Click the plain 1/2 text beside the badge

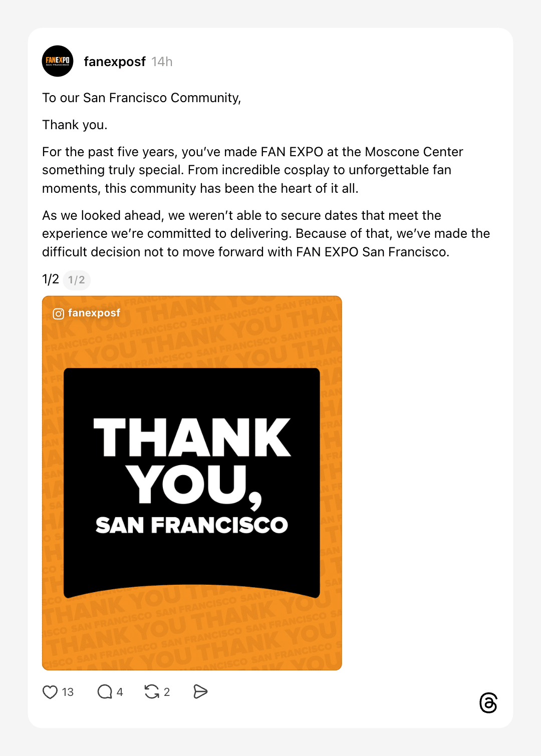(51, 279)
